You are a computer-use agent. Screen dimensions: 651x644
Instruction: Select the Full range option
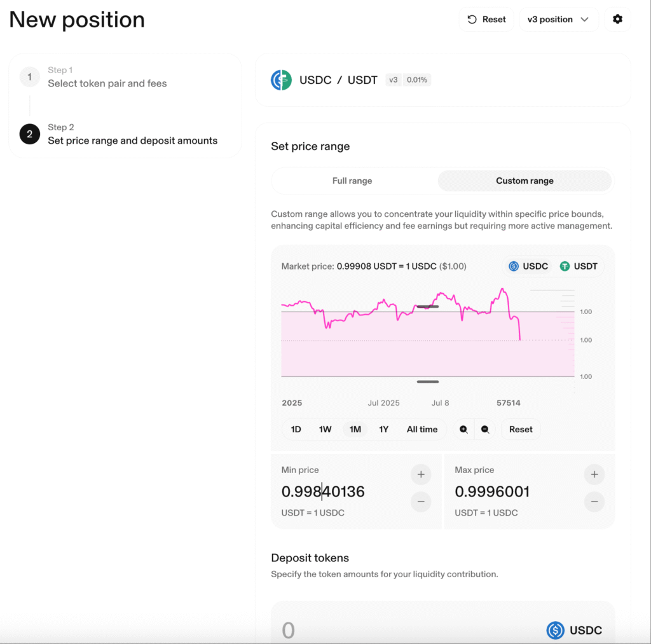[352, 181]
